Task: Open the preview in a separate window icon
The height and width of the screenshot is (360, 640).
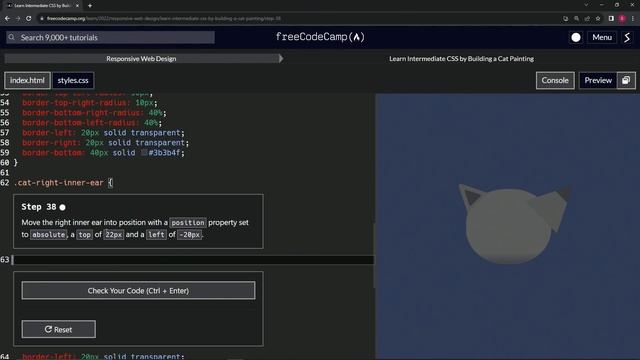Action: (626, 80)
